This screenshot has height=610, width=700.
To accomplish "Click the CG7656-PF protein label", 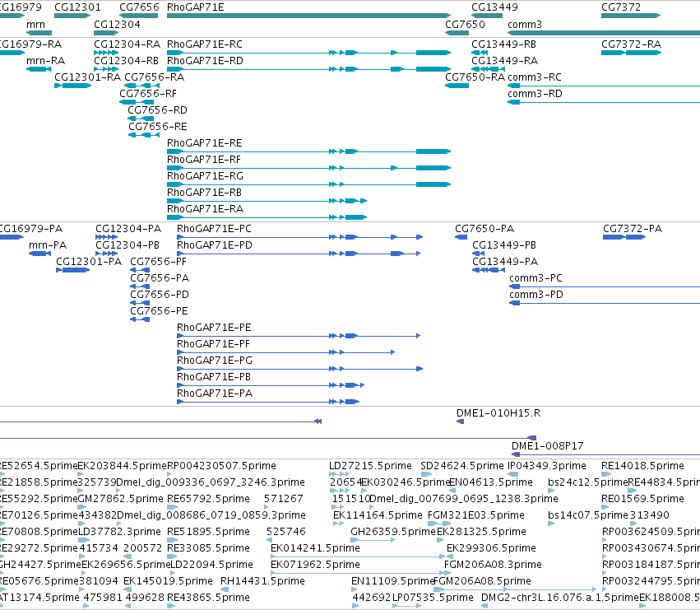I will click(158, 262).
